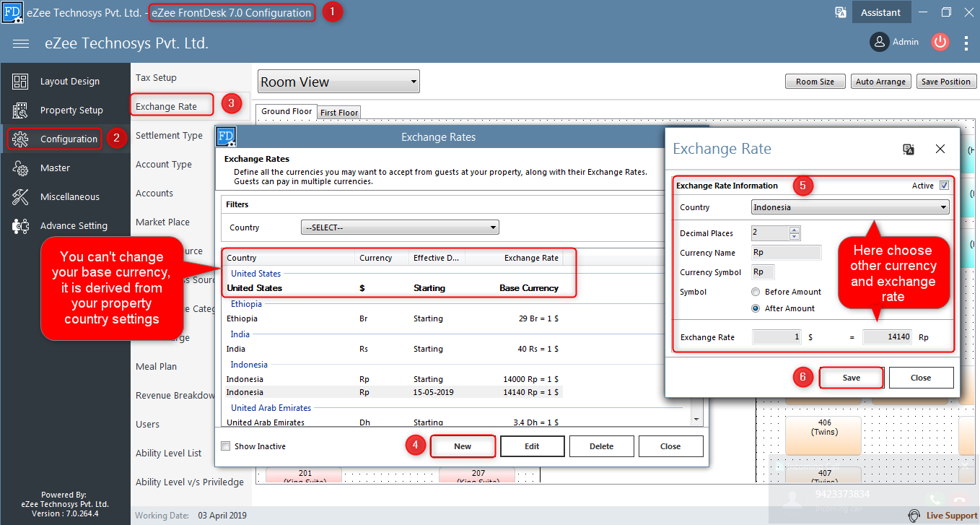The width and height of the screenshot is (980, 525).
Task: Click the Assistant button
Action: [880, 12]
